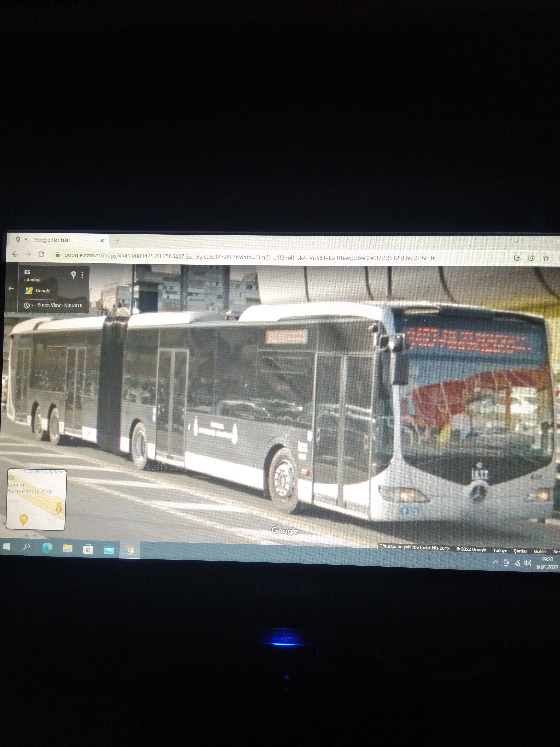Click the location pin icon in E5 panel

point(74,275)
